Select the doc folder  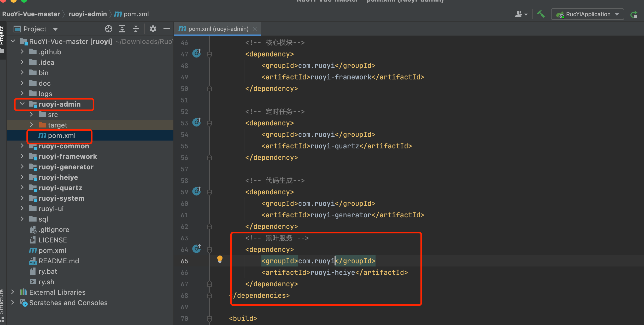44,83
